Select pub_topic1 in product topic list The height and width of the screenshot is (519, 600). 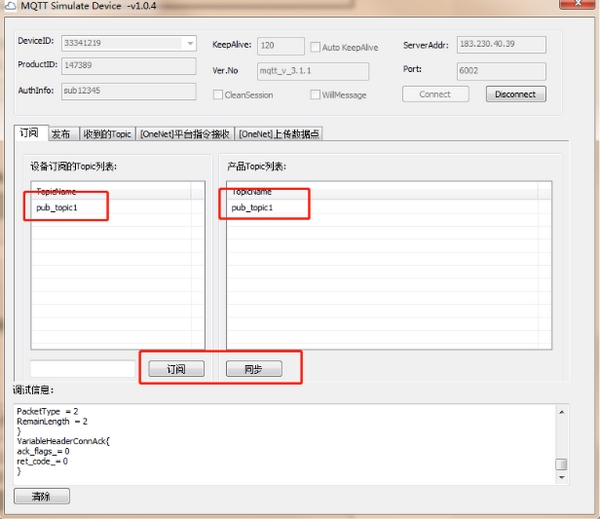(252, 208)
